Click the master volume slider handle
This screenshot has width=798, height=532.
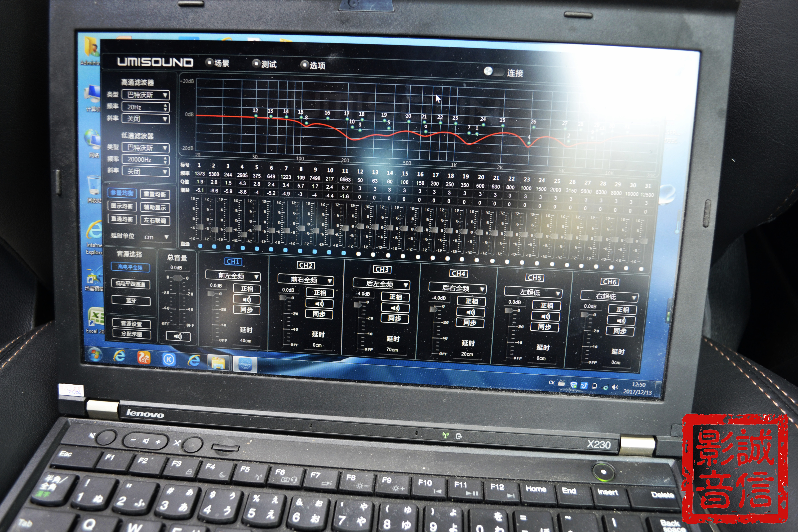[178, 278]
